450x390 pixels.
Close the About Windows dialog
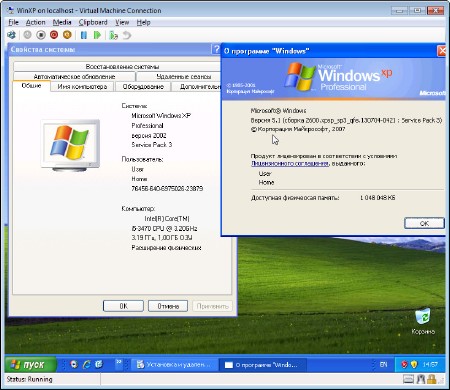tap(441, 51)
